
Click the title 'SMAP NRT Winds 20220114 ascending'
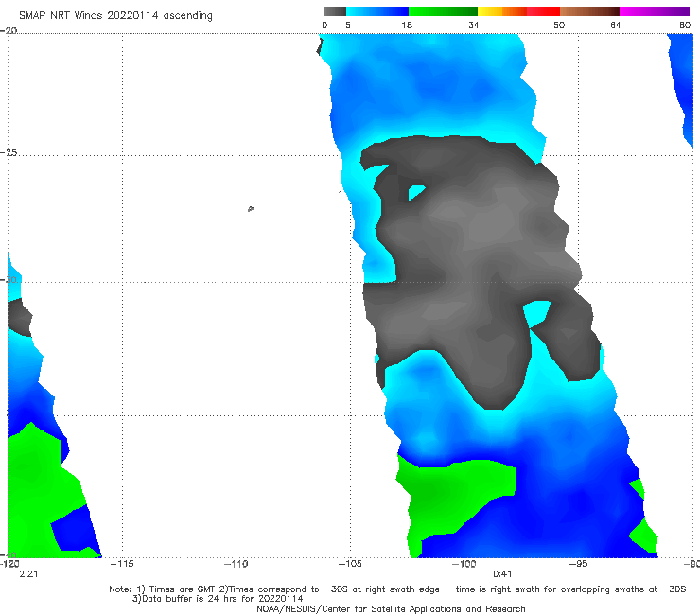point(115,16)
